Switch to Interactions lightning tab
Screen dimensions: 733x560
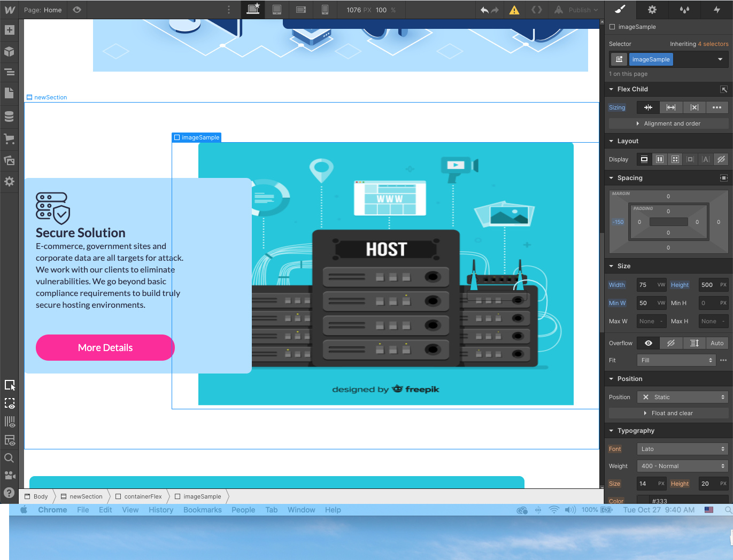[x=717, y=9]
